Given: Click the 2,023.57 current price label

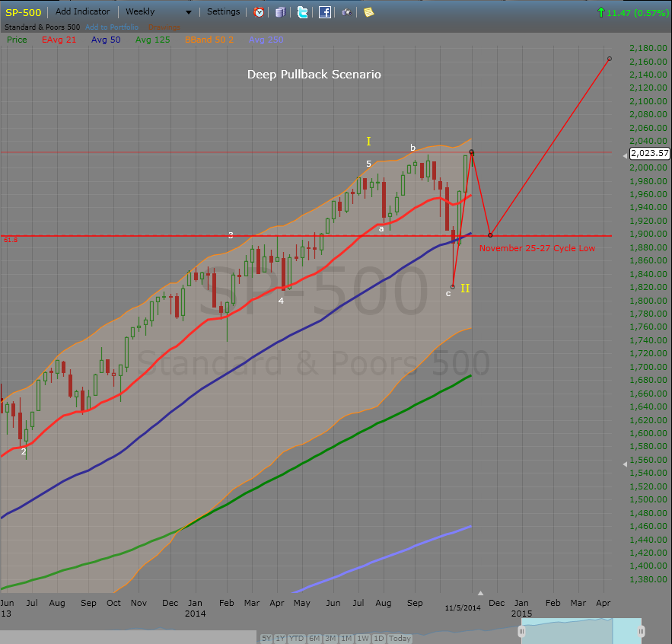Looking at the screenshot, I should coord(650,153).
